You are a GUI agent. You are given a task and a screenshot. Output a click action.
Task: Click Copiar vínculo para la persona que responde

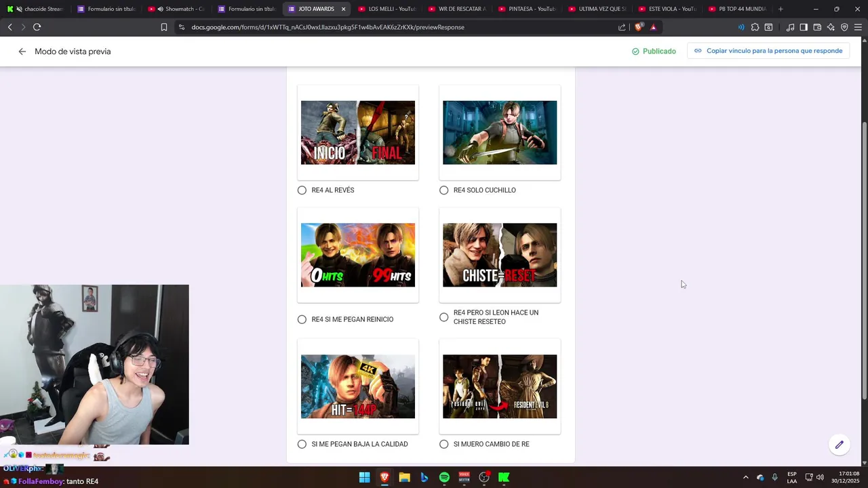768,51
